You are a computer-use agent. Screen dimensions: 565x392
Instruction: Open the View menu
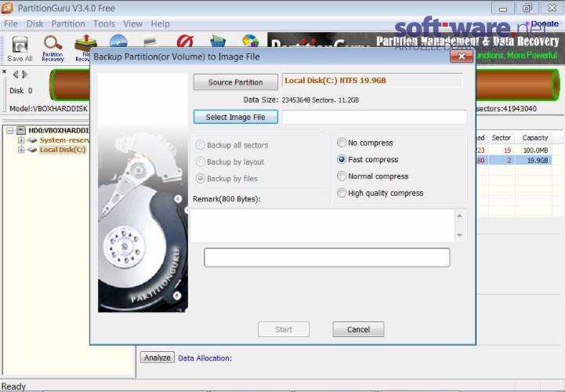[132, 24]
